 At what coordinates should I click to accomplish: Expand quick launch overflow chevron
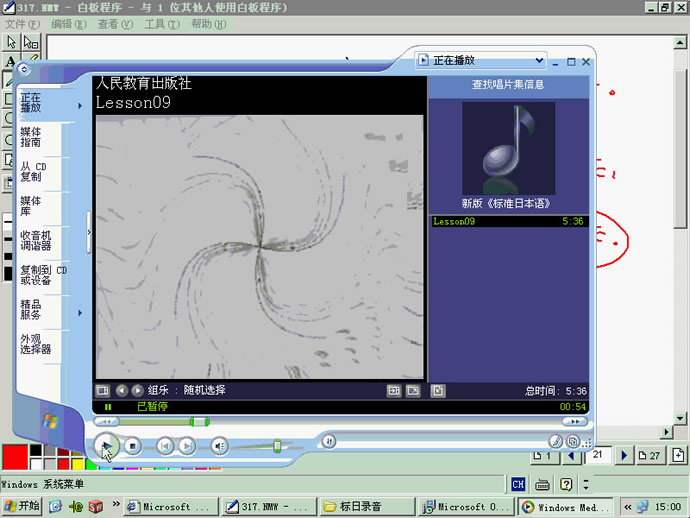coord(116,504)
